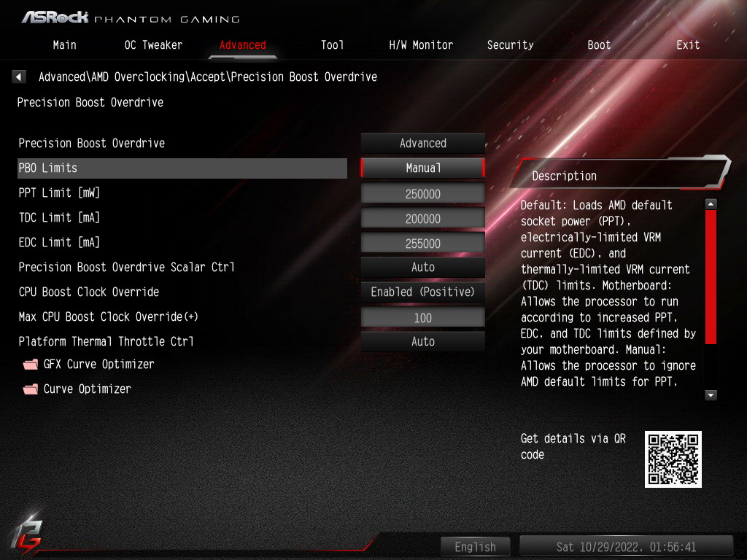The image size is (747, 560).
Task: Click the English language button
Action: pos(476,547)
